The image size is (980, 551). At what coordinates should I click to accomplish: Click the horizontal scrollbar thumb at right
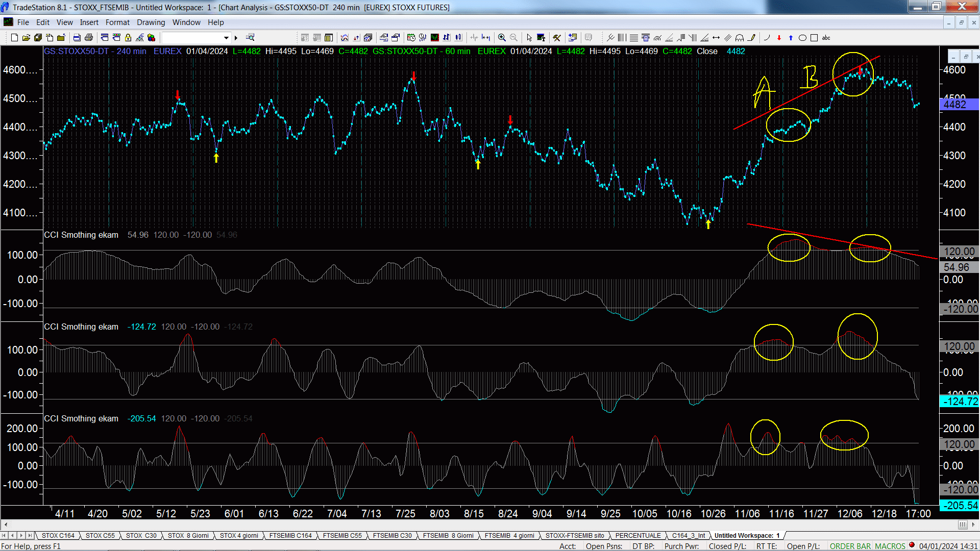963,524
